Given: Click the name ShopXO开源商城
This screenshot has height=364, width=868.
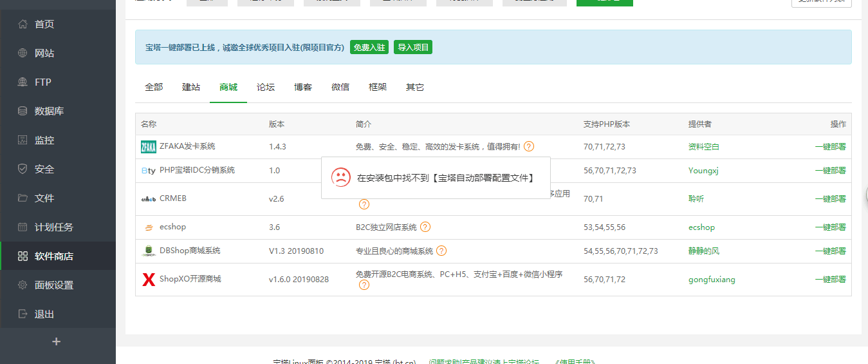Looking at the screenshot, I should [190, 280].
